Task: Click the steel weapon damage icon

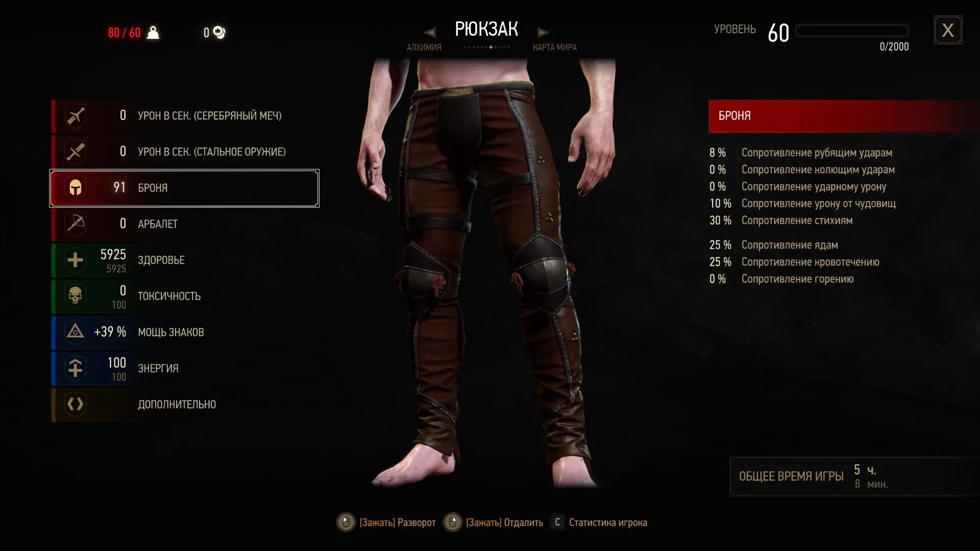Action: tap(76, 152)
